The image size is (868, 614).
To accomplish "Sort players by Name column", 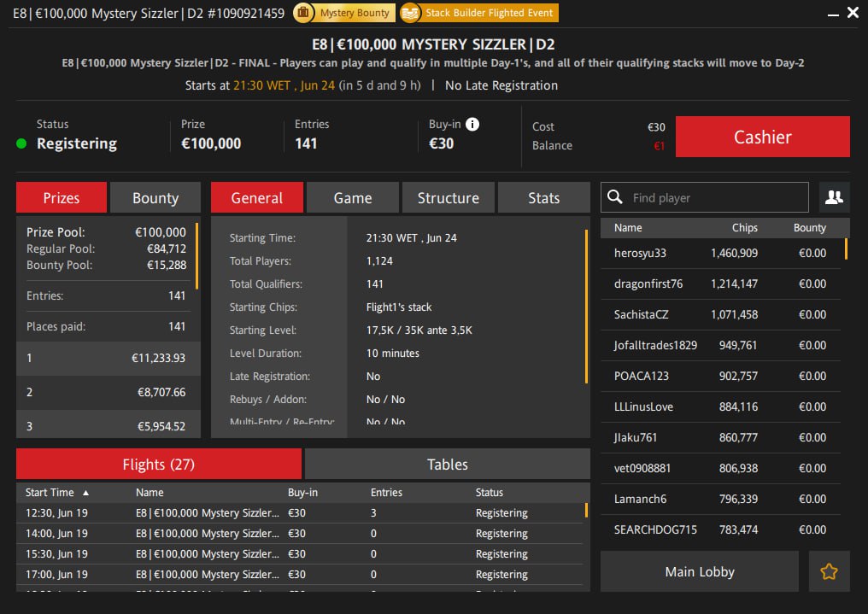I will tap(628, 227).
